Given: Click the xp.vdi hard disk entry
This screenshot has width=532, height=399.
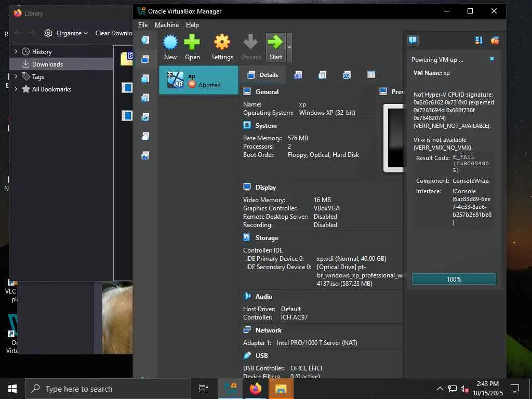Looking at the screenshot, I should (352, 259).
